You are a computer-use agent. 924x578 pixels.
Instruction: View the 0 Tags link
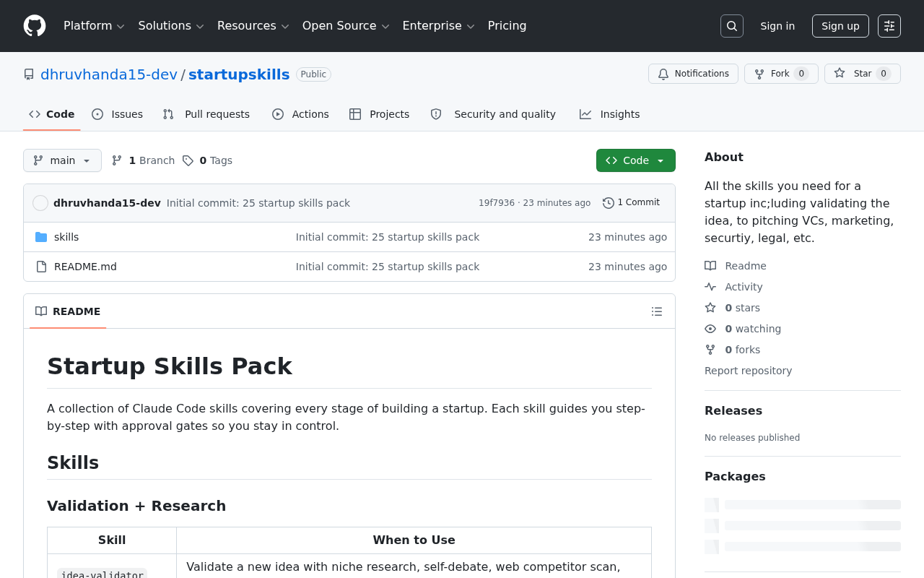point(207,160)
